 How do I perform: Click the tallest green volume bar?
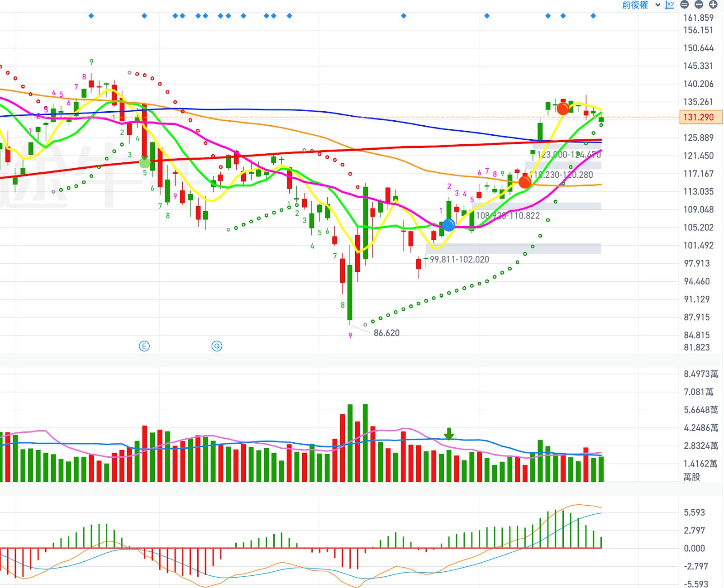click(365, 443)
